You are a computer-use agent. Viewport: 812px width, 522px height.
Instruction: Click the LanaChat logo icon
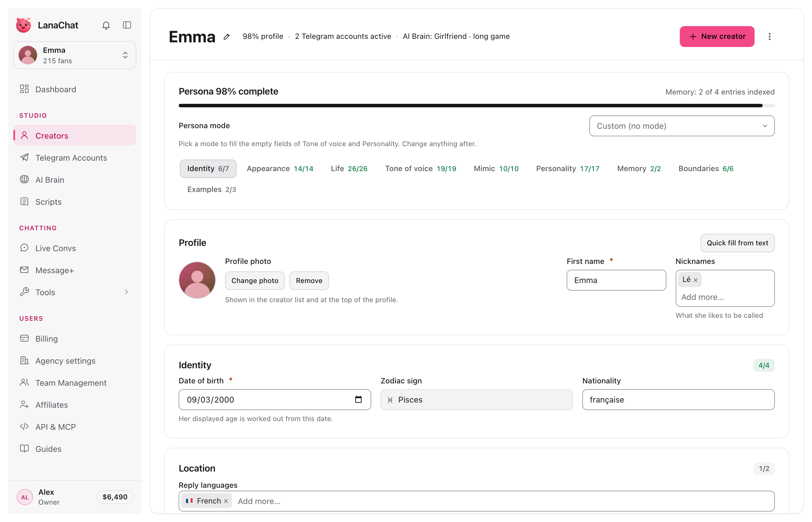tap(23, 26)
